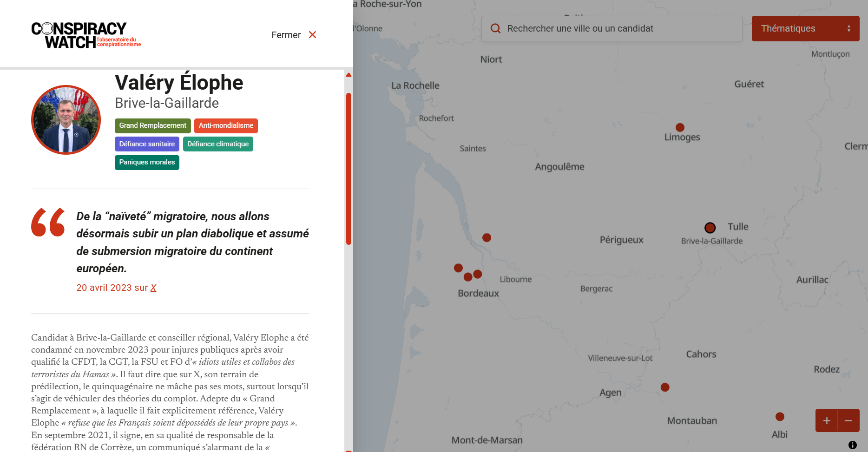Click the scrollbar up arrow in panel

point(349,75)
